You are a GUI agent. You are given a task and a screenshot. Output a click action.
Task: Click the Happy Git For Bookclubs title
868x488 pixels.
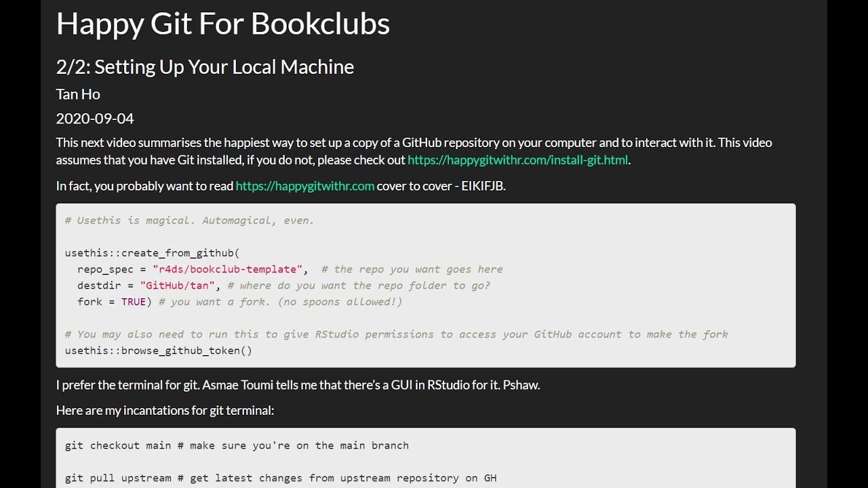223,24
